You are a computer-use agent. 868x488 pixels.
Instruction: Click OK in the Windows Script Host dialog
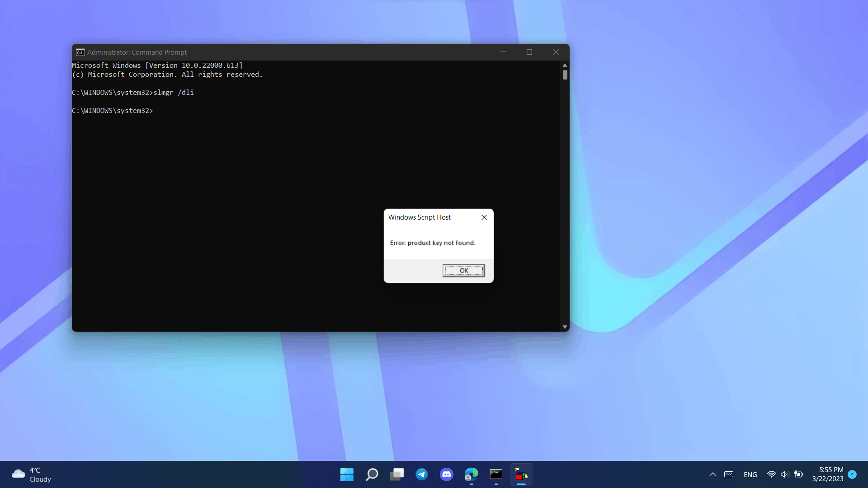click(x=464, y=271)
